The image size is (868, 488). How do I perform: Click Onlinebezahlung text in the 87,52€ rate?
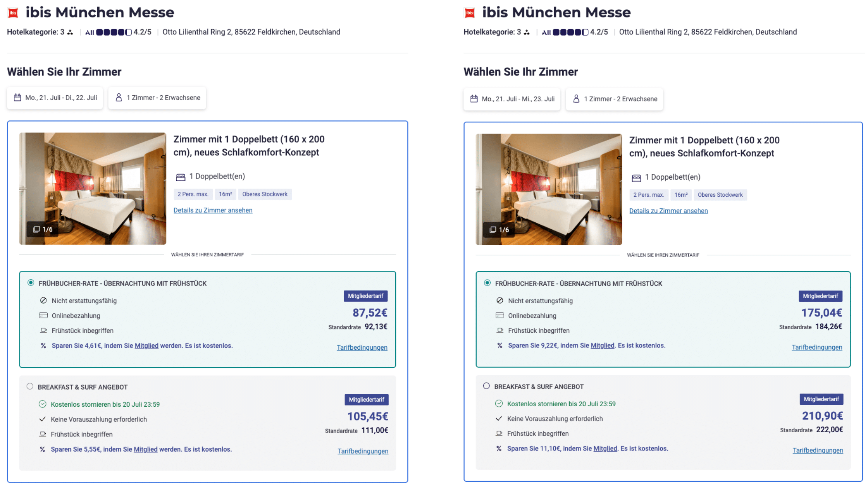coord(76,316)
